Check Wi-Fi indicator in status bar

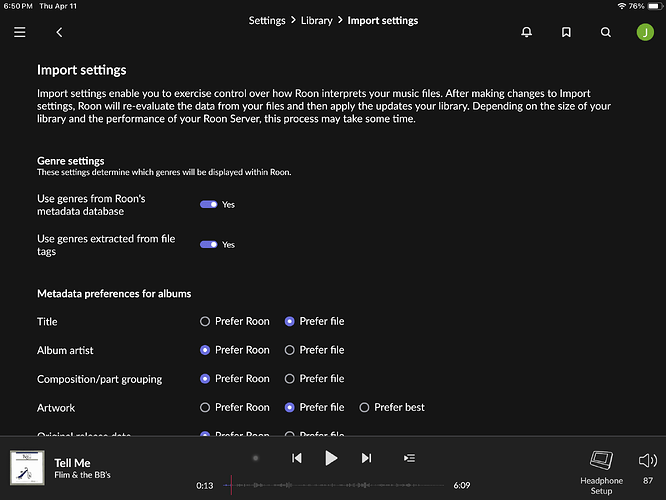click(621, 6)
